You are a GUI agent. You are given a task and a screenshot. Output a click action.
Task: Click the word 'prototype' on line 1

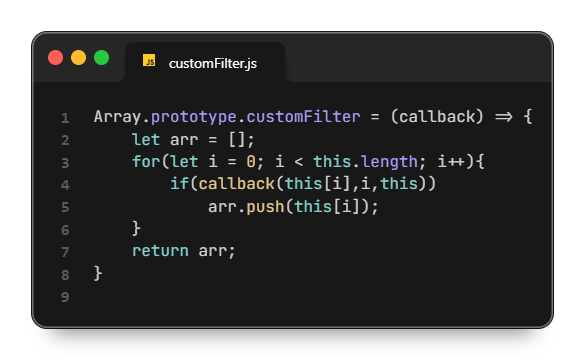tap(194, 118)
